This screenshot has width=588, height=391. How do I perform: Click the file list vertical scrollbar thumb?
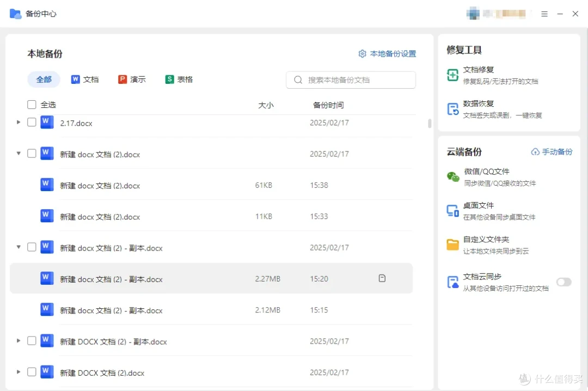point(430,124)
